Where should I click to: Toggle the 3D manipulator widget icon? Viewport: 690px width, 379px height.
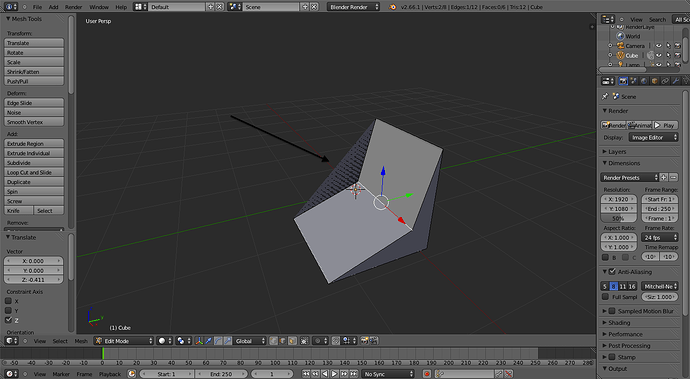tap(199, 341)
